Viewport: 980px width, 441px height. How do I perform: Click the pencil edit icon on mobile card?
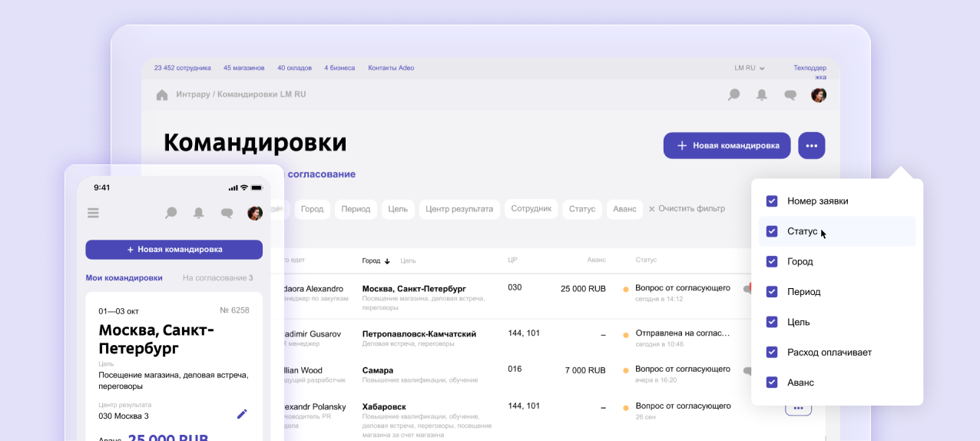click(242, 414)
